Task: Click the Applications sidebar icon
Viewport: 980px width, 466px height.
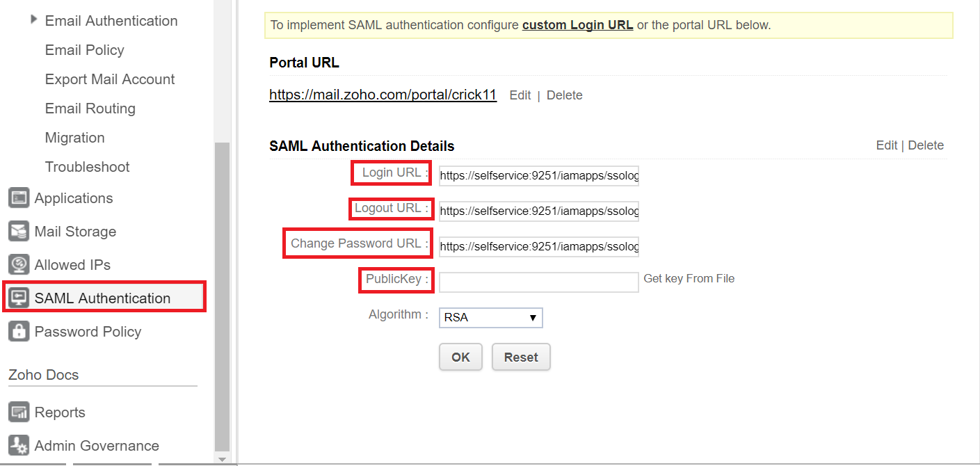Action: point(18,198)
